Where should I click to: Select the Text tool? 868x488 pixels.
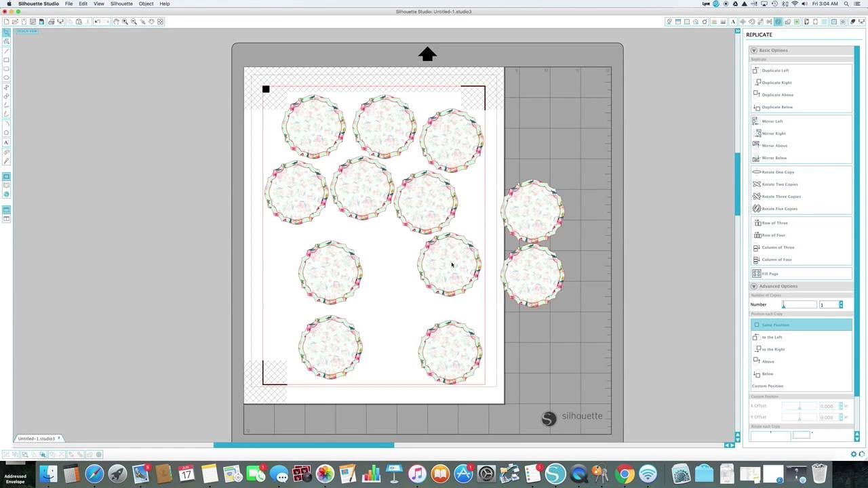tap(6, 142)
